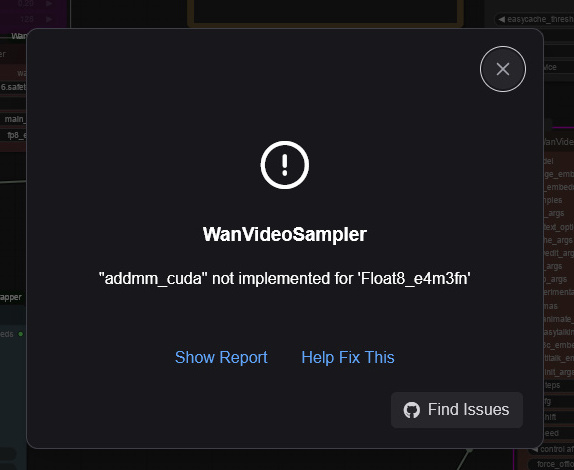The width and height of the screenshot is (574, 470).
Task: Click the cfg widget field
Action: (x=559, y=402)
